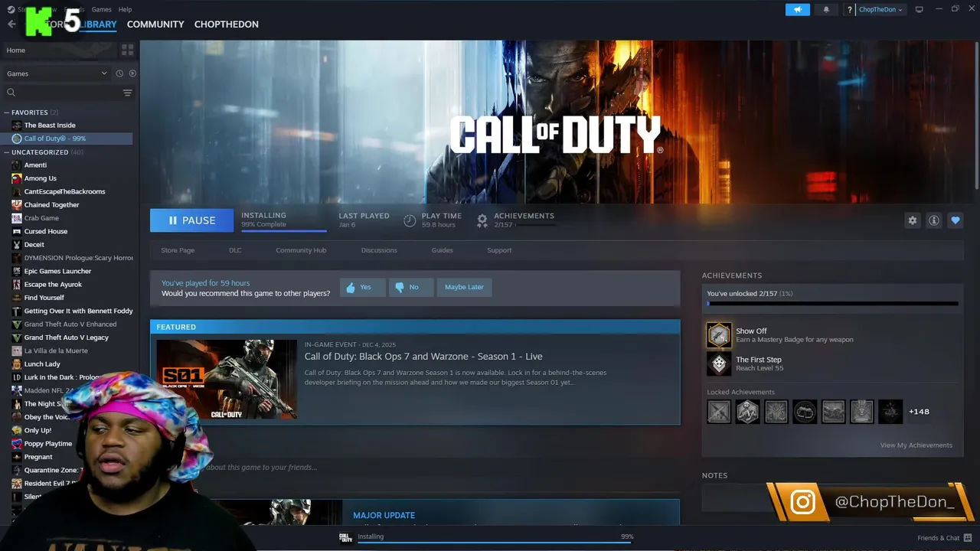
Task: Click the No thumbs-down button
Action: pos(410,287)
